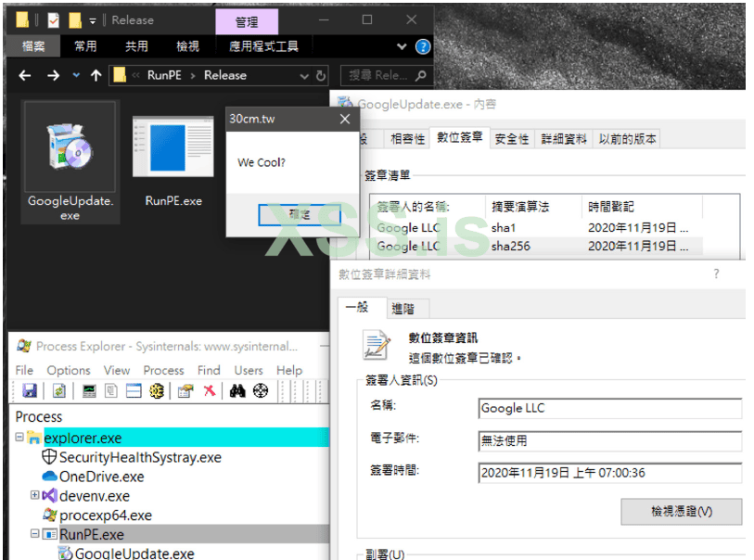754x560 pixels.
Task: Click the Back arrow in File Explorer
Action: [x=24, y=75]
